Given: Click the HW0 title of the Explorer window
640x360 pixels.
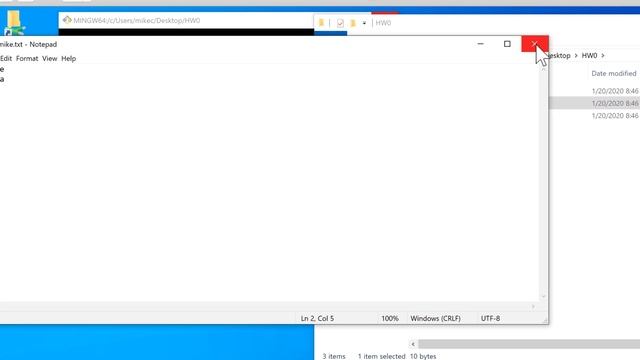Looking at the screenshot, I should [x=383, y=23].
